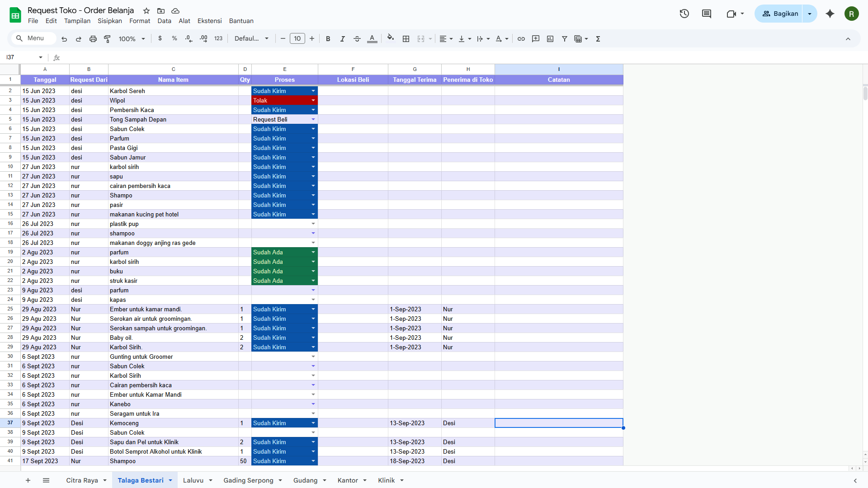
Task: Click the create filter icon
Action: (564, 39)
